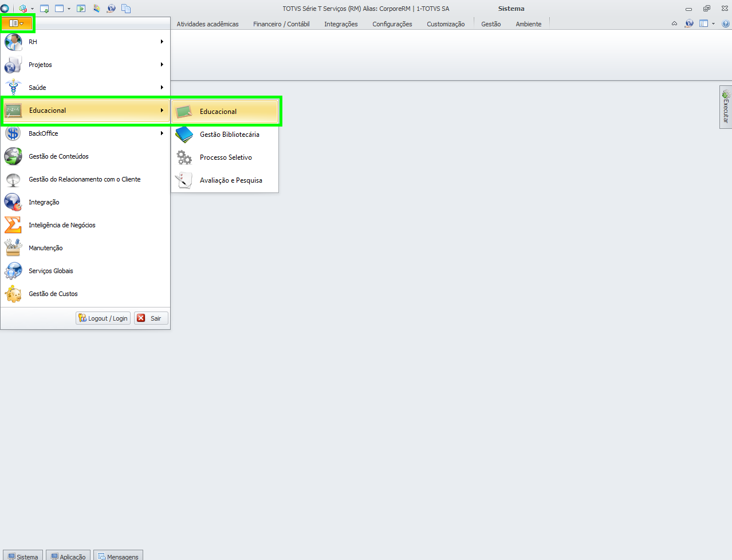
Task: Switch to the Atividades acadêmicas ribbon tab
Action: pyautogui.click(x=207, y=24)
